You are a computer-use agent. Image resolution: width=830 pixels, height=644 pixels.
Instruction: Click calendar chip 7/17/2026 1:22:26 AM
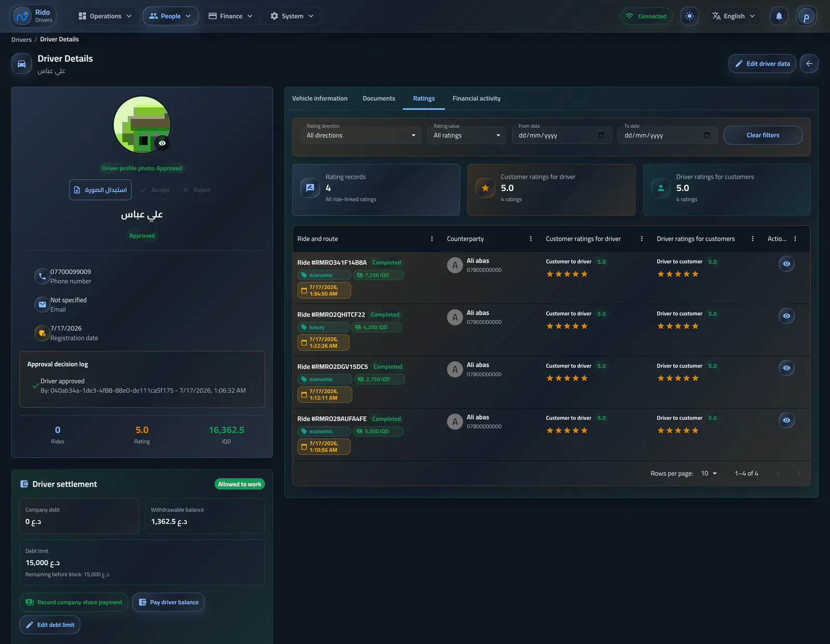323,342
